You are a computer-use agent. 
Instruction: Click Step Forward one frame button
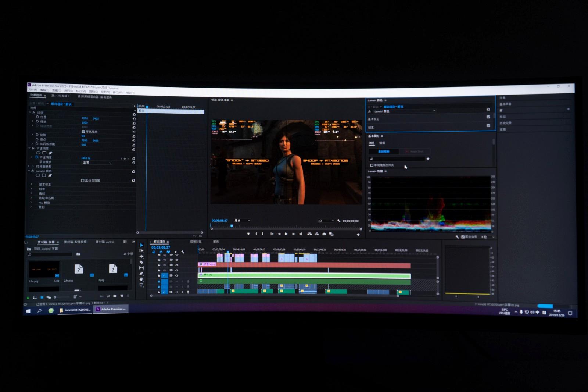tap(294, 234)
